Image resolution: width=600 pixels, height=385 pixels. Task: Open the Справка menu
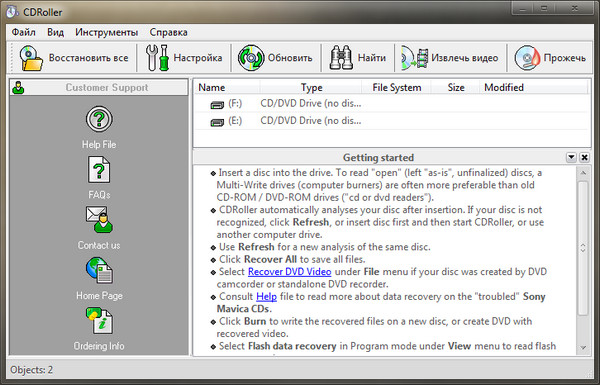[x=169, y=32]
